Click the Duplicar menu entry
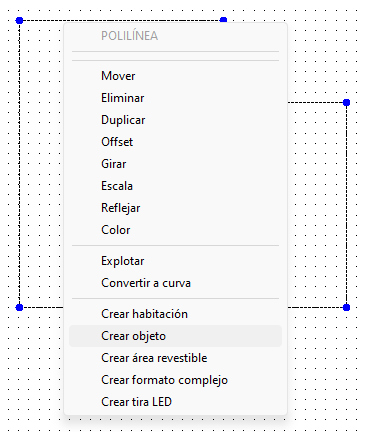The image size is (365, 432). (x=175, y=120)
